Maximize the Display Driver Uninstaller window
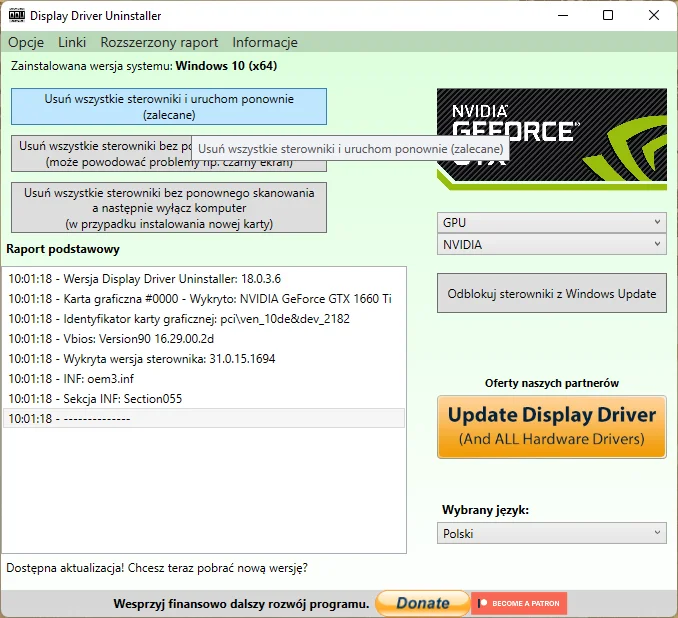This screenshot has width=678, height=618. tap(608, 16)
